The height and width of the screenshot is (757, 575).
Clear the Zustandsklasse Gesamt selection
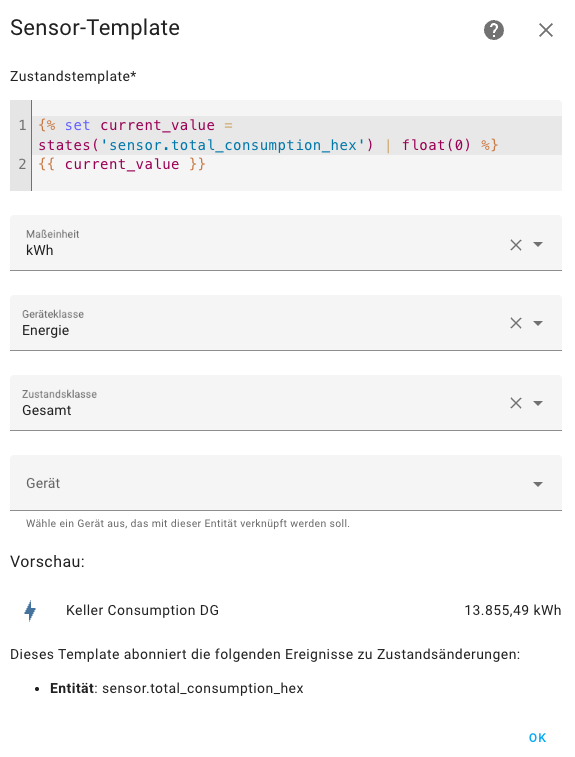click(x=516, y=403)
